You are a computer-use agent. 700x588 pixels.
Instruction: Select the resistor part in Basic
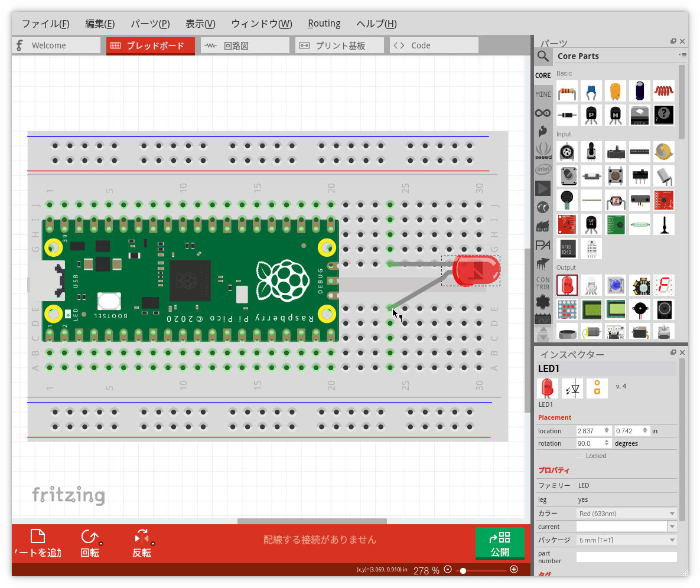point(567,92)
